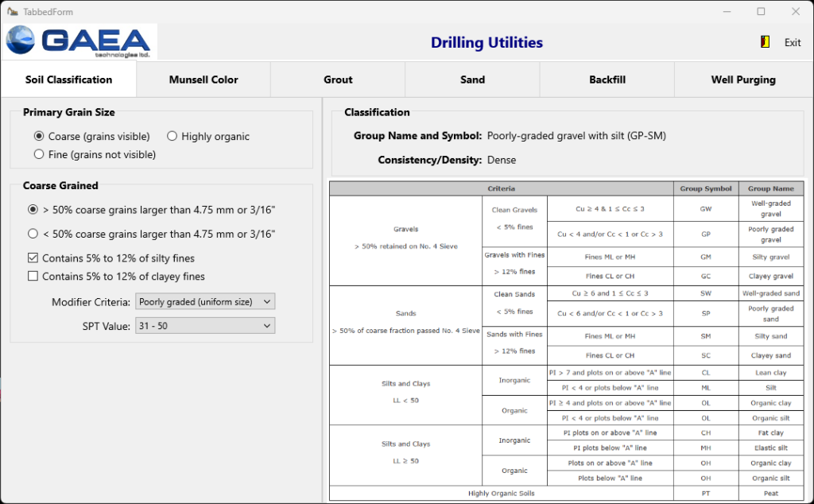This screenshot has height=504, width=814.
Task: Select the Highly organic radio option
Action: (x=172, y=137)
